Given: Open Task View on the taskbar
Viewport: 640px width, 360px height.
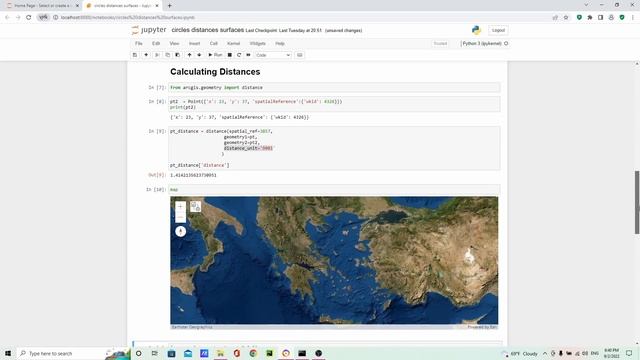Looking at the screenshot, I should [x=155, y=353].
